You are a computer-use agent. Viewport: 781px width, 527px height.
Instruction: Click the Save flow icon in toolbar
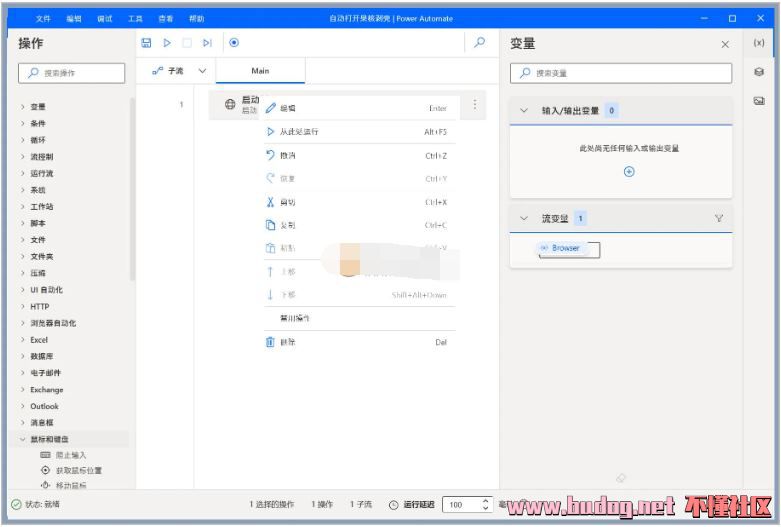[147, 43]
